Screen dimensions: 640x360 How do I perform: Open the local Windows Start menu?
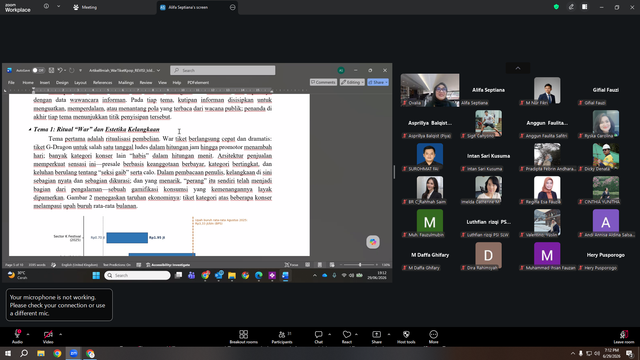pyautogui.click(x=8, y=353)
